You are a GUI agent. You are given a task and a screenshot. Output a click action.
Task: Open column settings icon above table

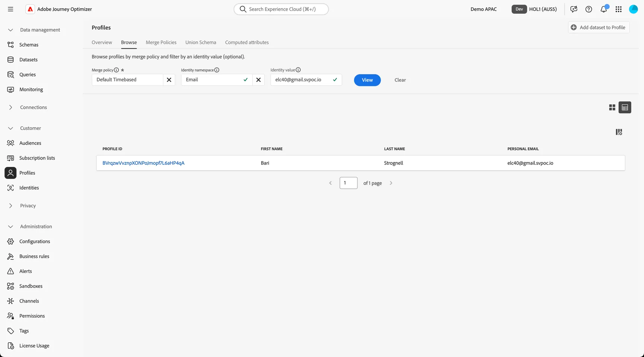click(x=619, y=132)
